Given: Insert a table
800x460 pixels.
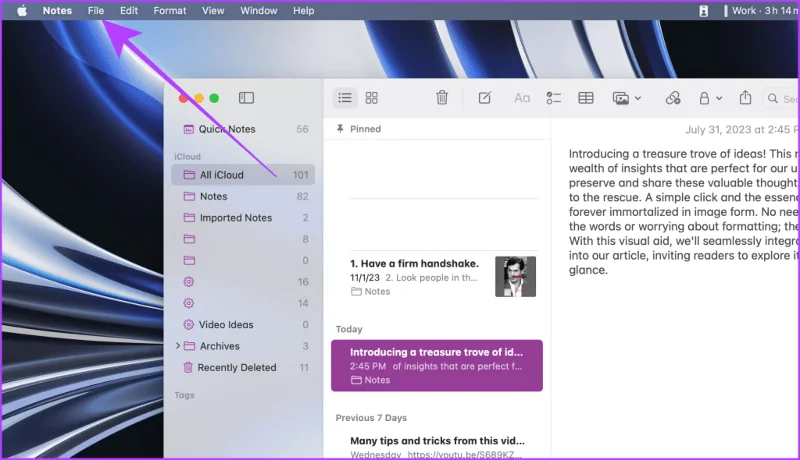Looking at the screenshot, I should [x=586, y=98].
